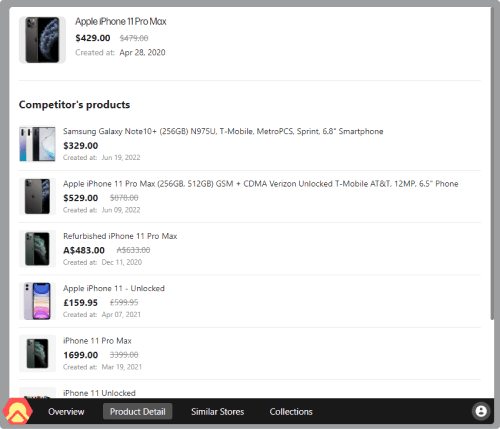The image size is (500, 429).
Task: Open the 1699.00 iPhone 11 Pro Max thumbnail
Action: click(37, 353)
